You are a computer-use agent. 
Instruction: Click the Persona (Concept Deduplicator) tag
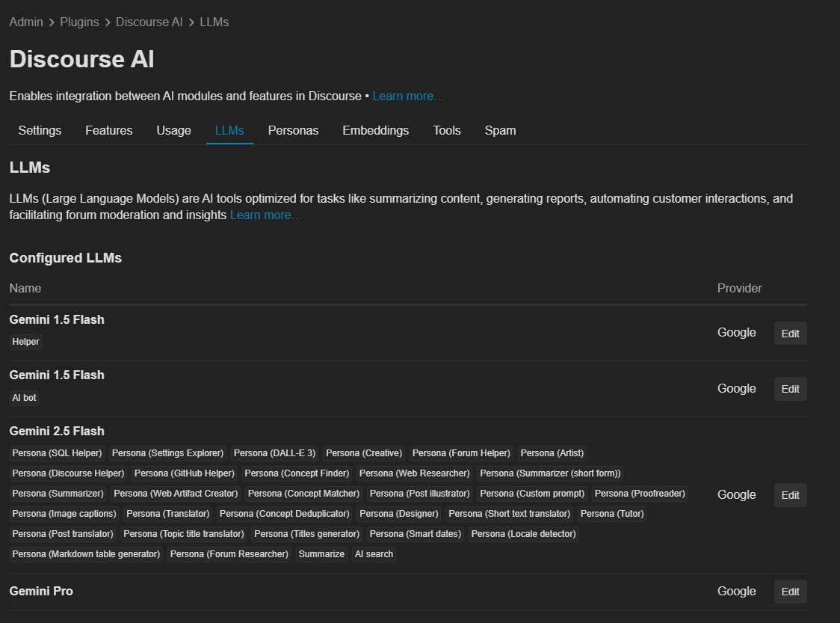pyautogui.click(x=285, y=514)
